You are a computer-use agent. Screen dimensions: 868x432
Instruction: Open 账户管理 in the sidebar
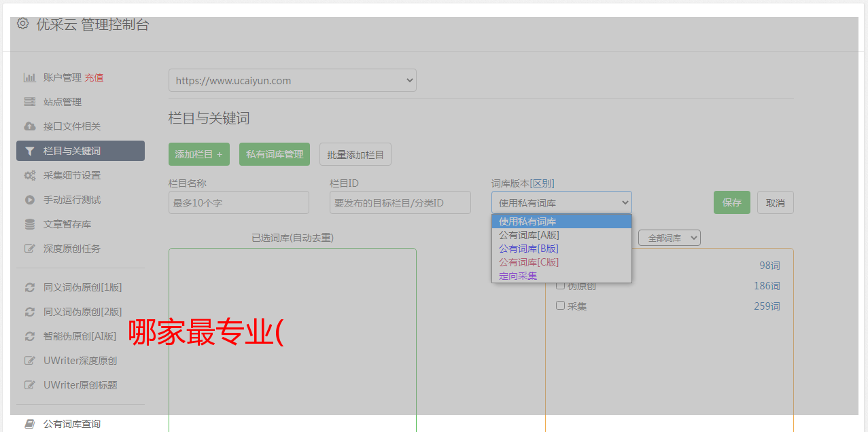pos(62,77)
